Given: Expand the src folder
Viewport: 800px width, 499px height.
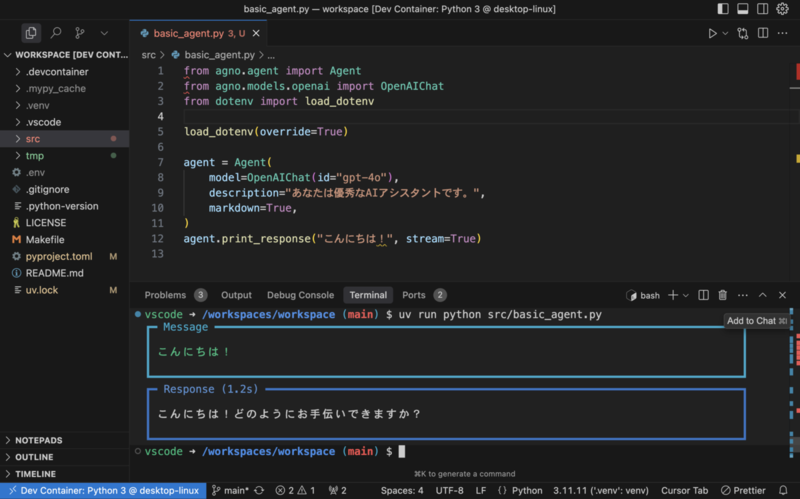Looking at the screenshot, I should point(64,139).
